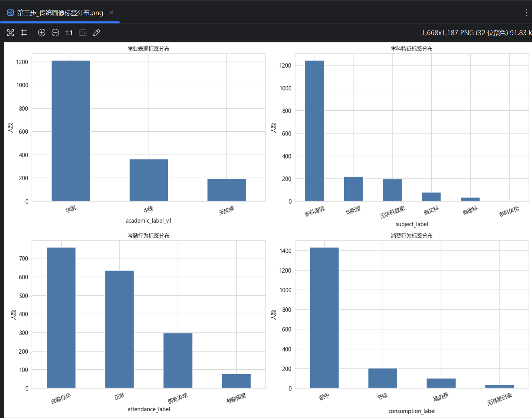This screenshot has width=532, height=418.
Task: Activate the color picker eyedropper icon
Action: [x=96, y=33]
